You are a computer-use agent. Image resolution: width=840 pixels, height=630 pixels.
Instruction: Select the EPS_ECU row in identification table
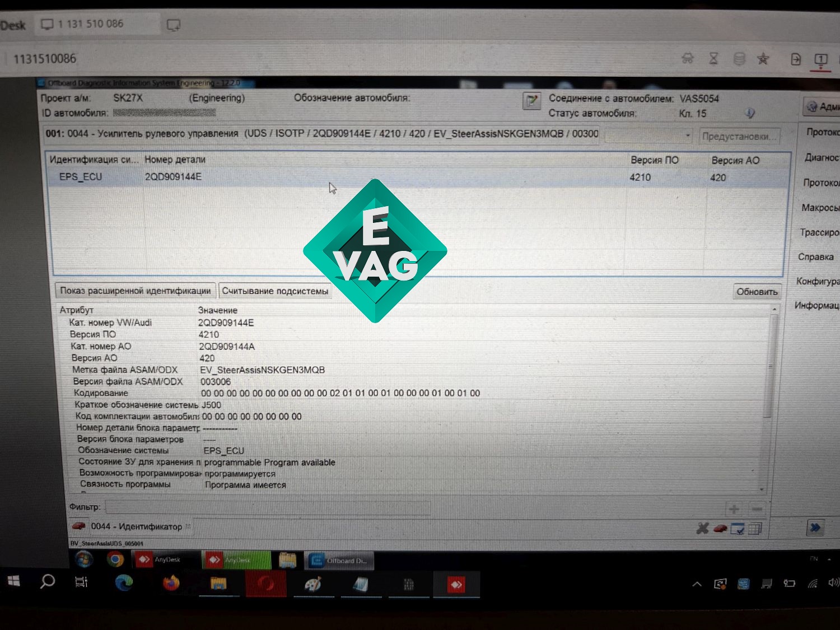tap(418, 177)
